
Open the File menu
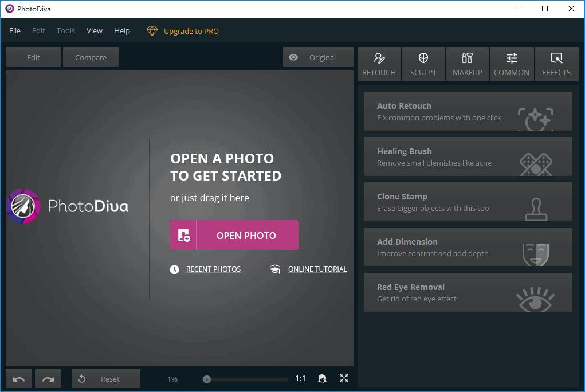click(x=15, y=30)
